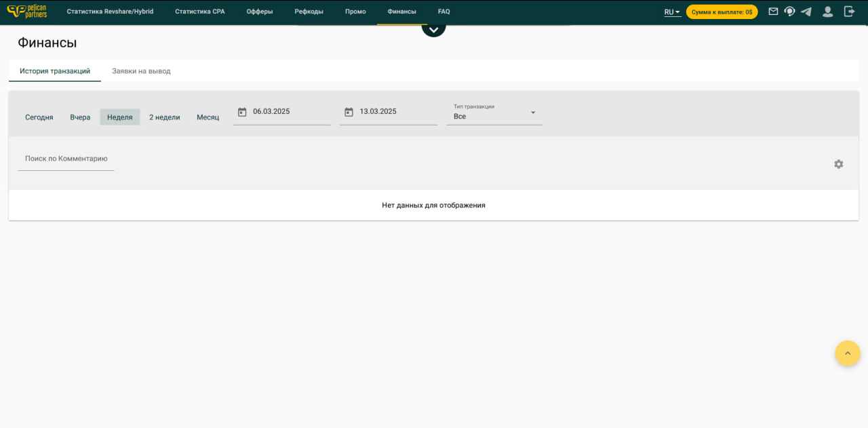Open the Офферы menu item

[x=260, y=12]
